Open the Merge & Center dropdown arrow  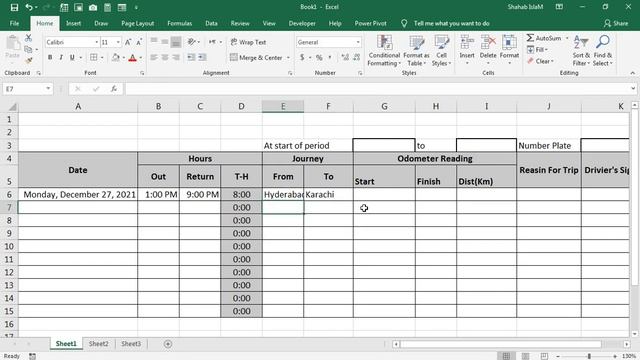tap(288, 58)
